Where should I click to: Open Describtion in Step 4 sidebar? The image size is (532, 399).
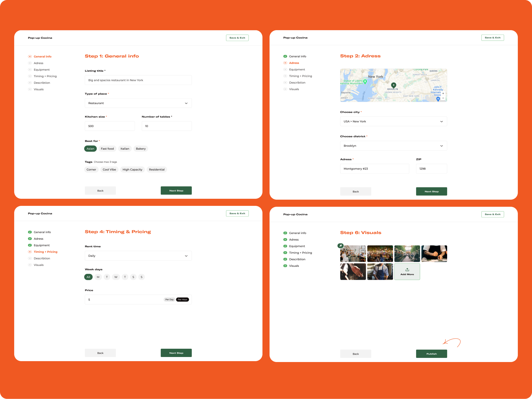point(42,258)
